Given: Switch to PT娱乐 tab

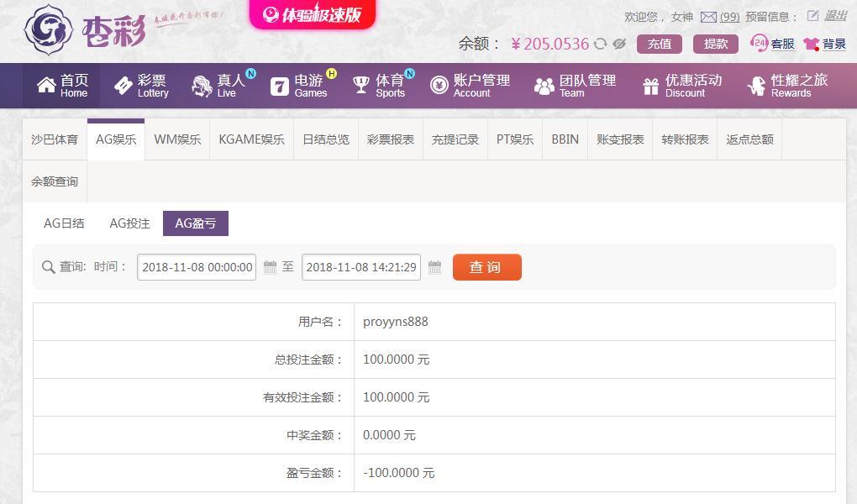Looking at the screenshot, I should pyautogui.click(x=515, y=139).
